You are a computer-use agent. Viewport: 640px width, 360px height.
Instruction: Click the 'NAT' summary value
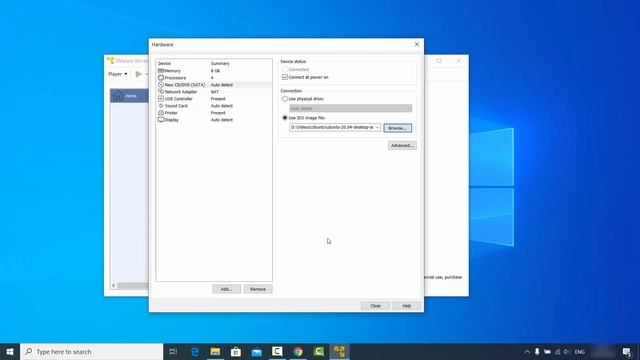[x=215, y=91]
